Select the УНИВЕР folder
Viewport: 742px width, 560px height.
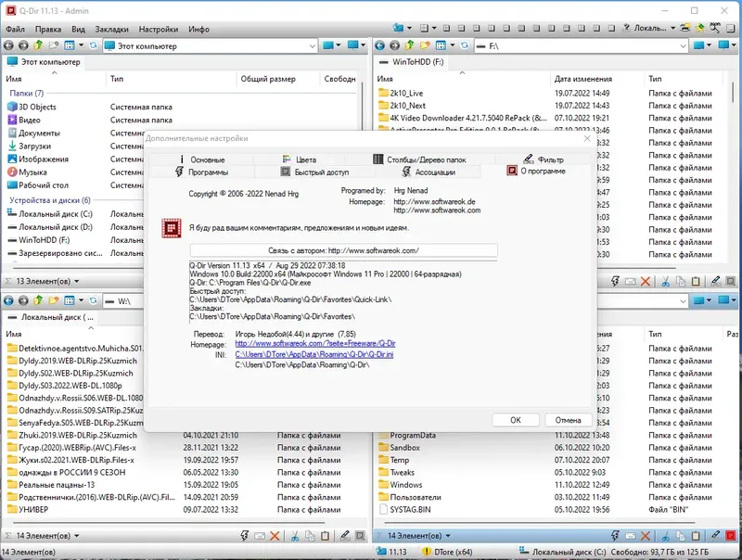pyautogui.click(x=28, y=509)
